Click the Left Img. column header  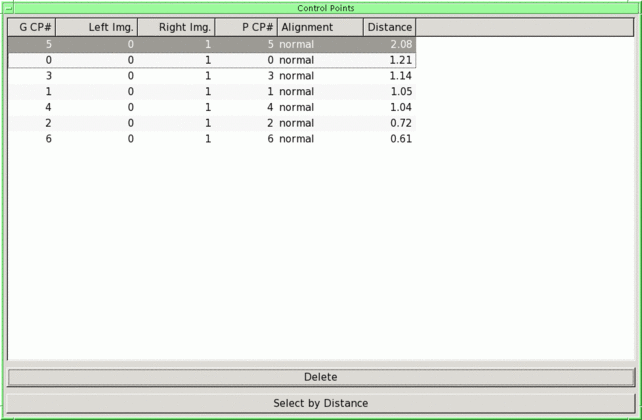point(96,27)
